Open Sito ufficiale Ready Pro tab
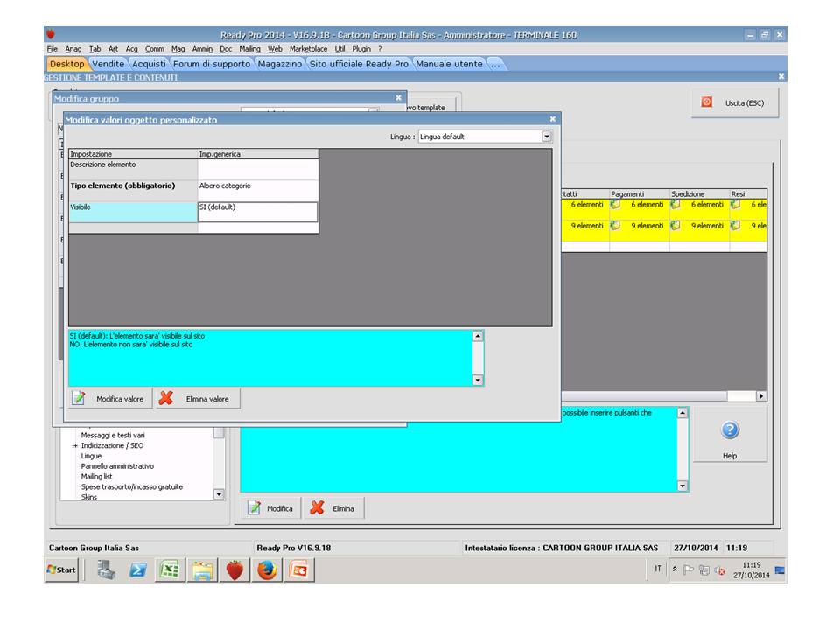This screenshot has height=630, width=840. [359, 64]
